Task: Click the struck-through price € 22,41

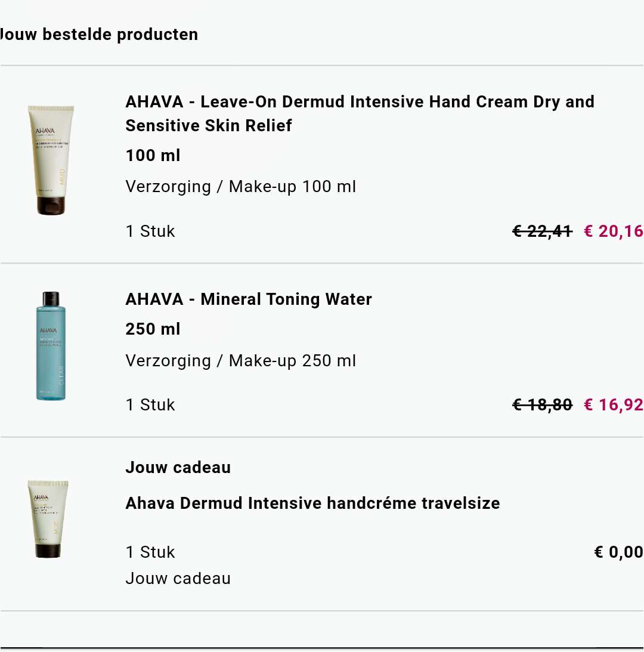Action: [x=543, y=231]
